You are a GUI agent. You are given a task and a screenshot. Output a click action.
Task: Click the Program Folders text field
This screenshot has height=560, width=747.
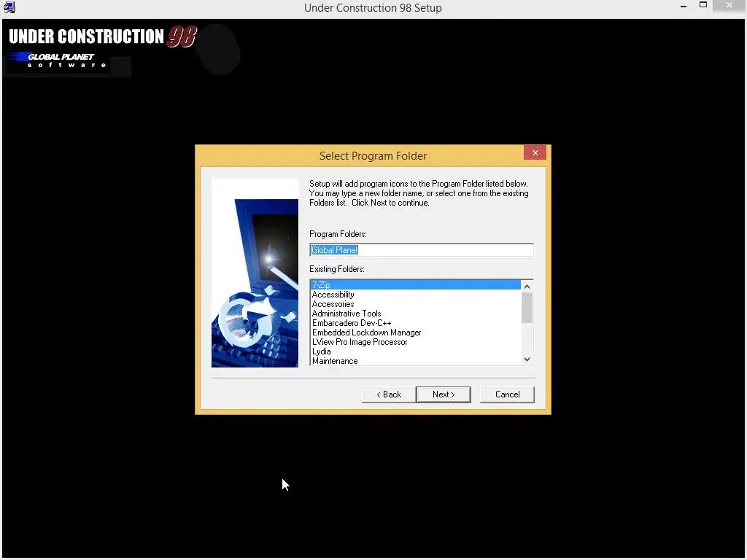(x=421, y=250)
